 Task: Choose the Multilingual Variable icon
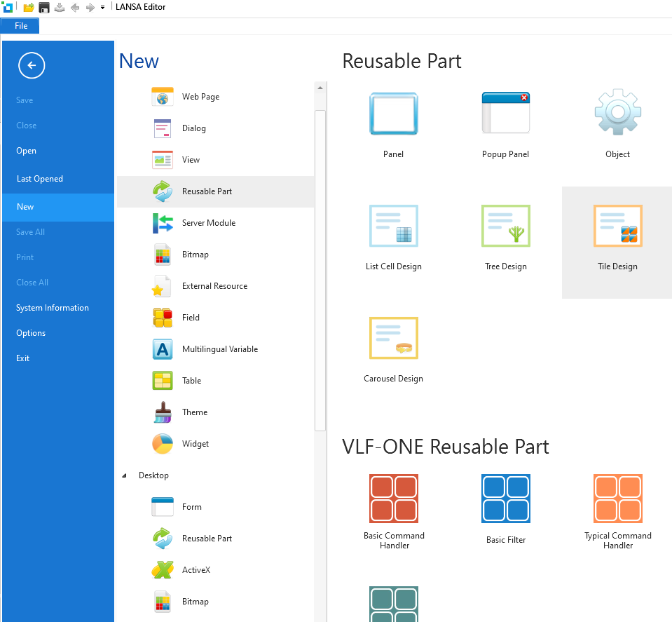(163, 349)
